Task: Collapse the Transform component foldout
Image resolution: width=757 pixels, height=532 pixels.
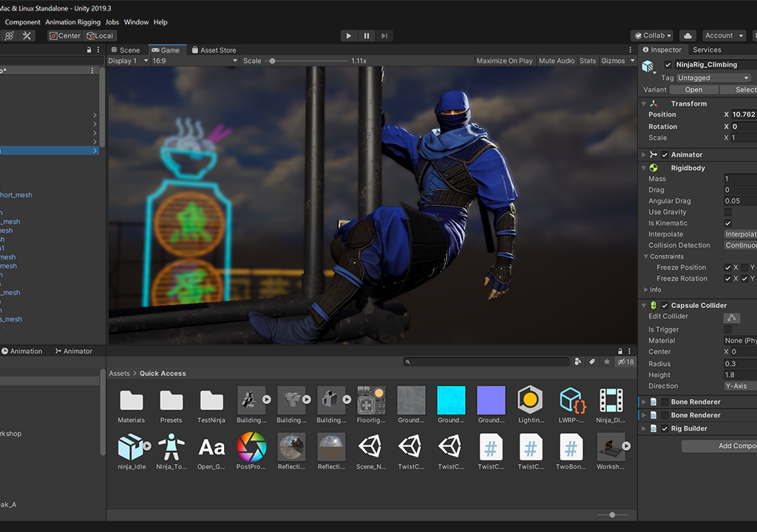Action: tap(644, 103)
